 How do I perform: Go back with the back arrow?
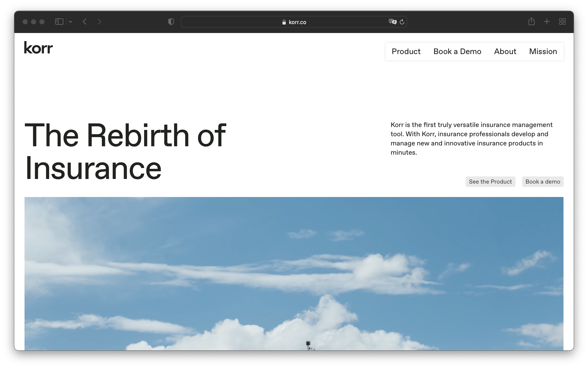click(85, 22)
